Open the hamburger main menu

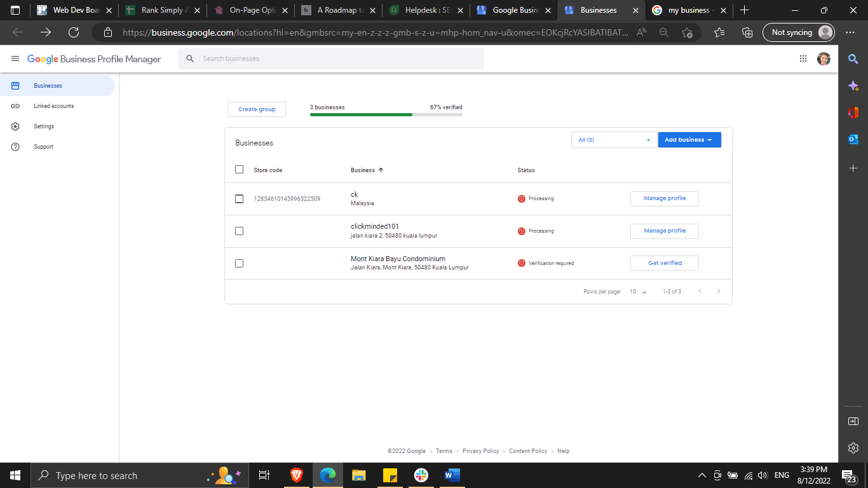(x=15, y=58)
